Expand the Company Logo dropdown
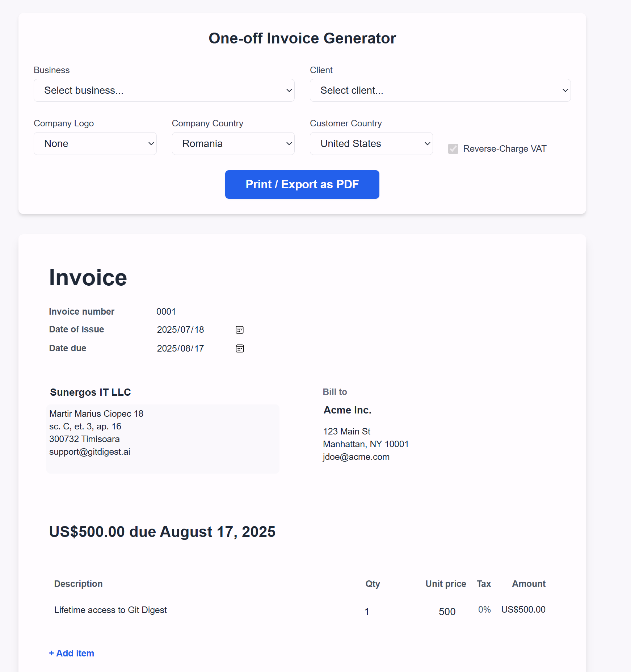631x672 pixels. point(95,144)
